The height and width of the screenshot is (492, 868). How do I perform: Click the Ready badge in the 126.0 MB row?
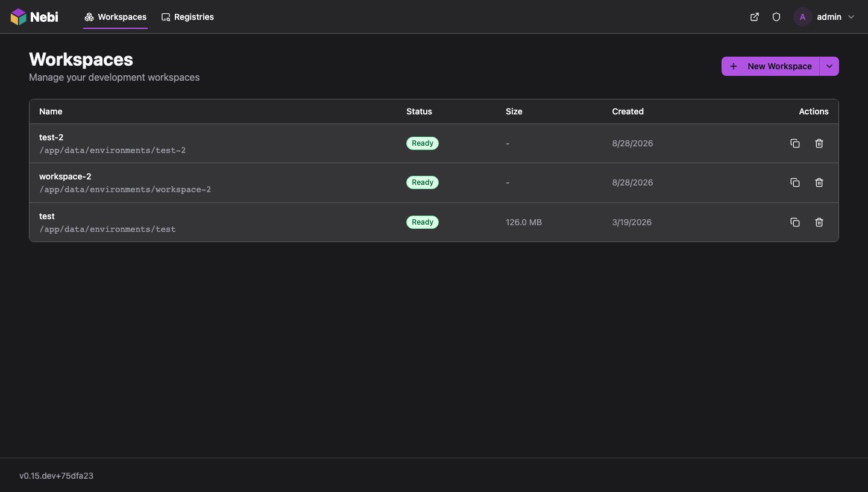click(x=423, y=222)
